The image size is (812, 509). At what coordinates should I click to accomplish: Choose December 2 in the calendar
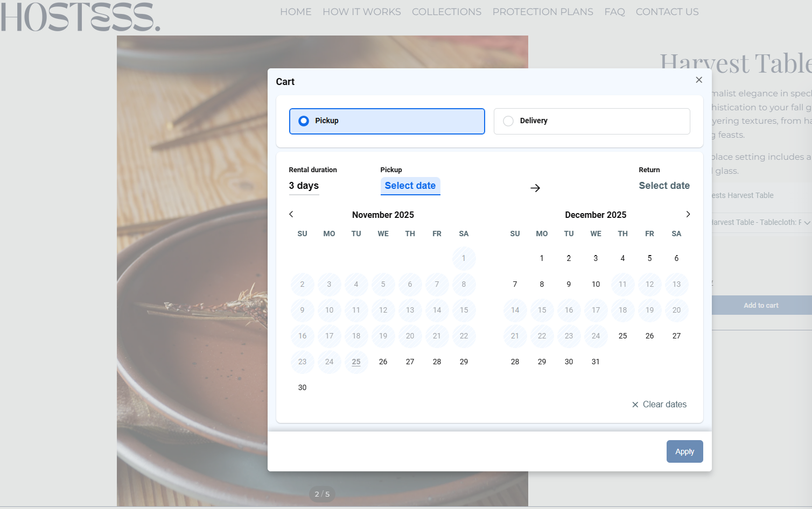click(x=569, y=258)
